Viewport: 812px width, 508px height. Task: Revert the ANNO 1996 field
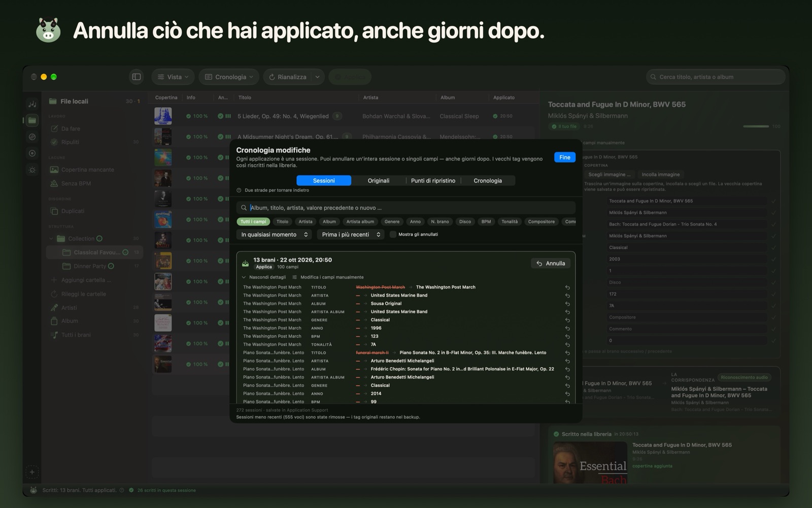(567, 328)
